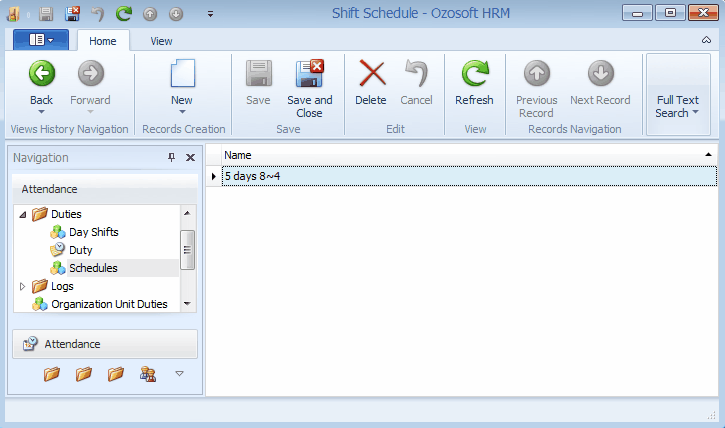Click the navigation tree scrollbar thumb
Screen dimensions: 725x428
click(x=187, y=250)
